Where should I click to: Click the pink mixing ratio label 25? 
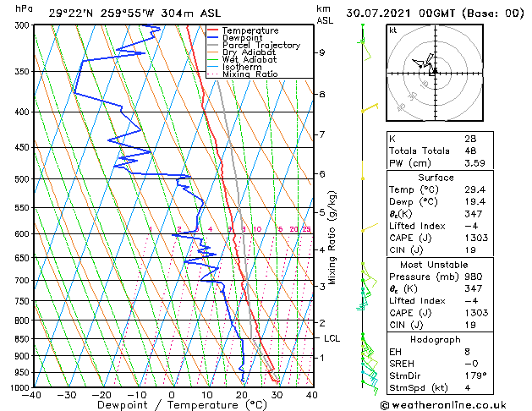pyautogui.click(x=306, y=229)
